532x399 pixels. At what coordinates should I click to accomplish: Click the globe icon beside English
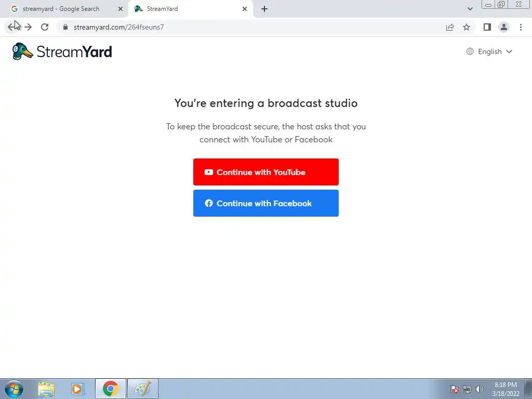click(470, 51)
